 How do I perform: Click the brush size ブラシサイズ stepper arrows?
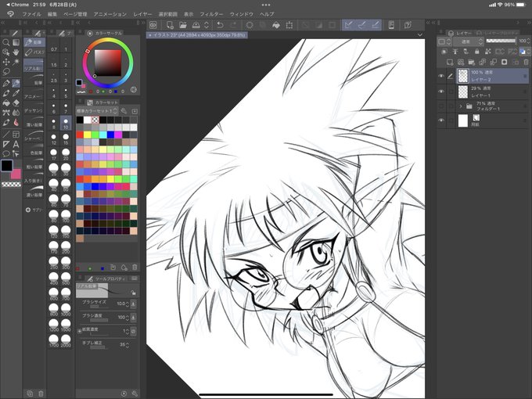click(128, 304)
